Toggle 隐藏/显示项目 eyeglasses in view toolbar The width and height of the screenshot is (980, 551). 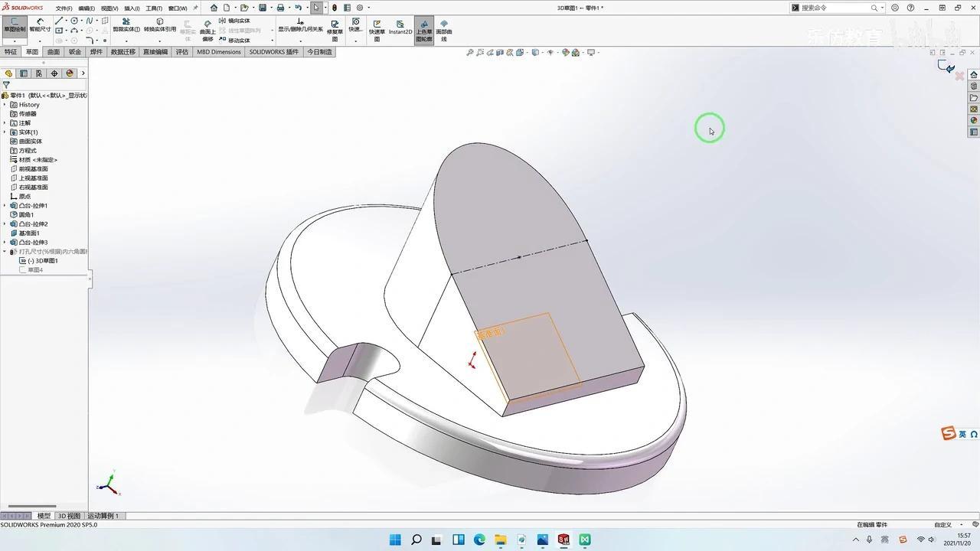click(550, 52)
